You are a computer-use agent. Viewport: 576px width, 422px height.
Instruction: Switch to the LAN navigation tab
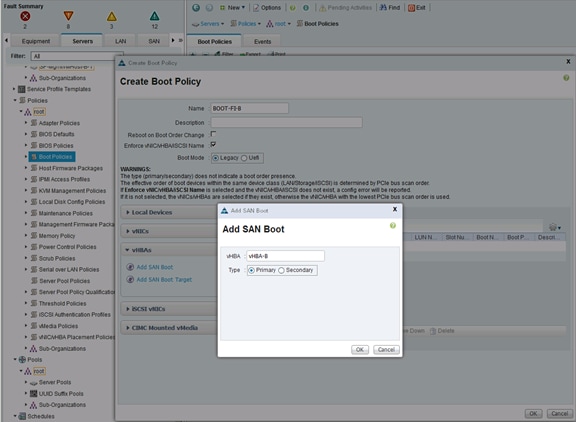click(x=120, y=41)
